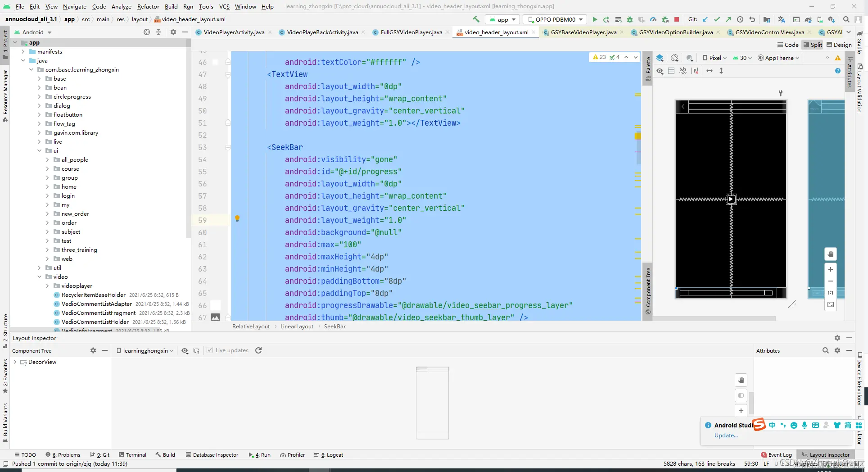The height and width of the screenshot is (472, 868).
Task: Open the Android project view dropdown
Action: point(33,32)
